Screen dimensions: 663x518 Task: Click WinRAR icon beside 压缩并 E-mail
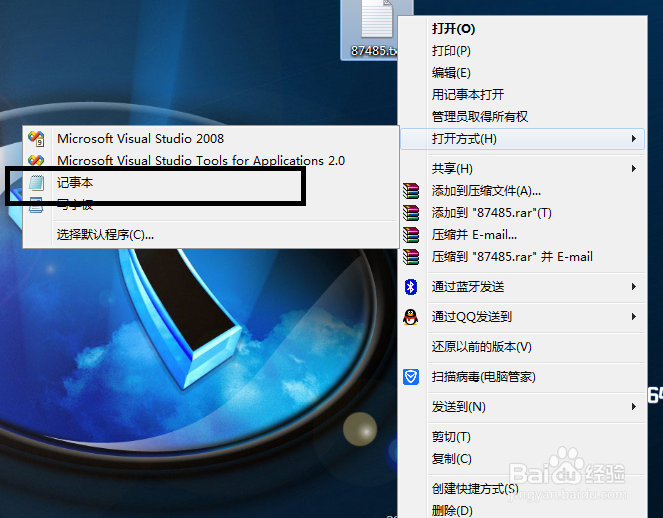pyautogui.click(x=411, y=235)
